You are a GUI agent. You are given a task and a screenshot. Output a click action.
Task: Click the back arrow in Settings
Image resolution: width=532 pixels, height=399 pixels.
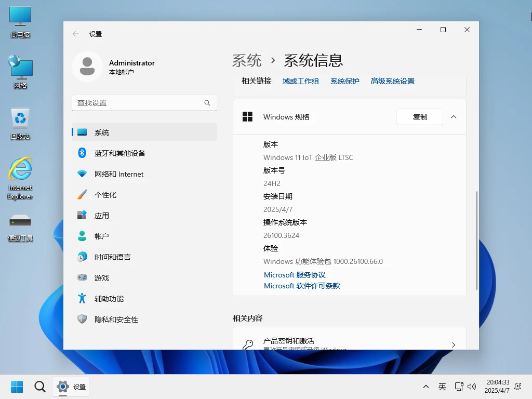76,34
